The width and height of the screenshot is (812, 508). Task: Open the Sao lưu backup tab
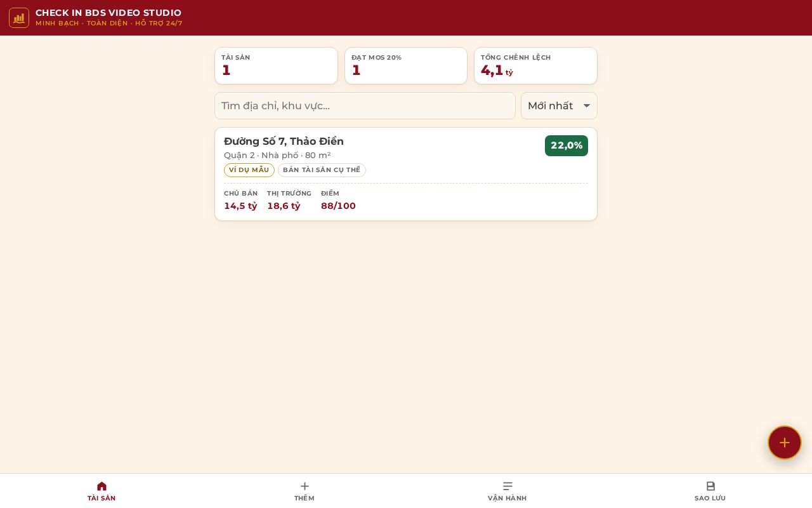click(x=710, y=491)
